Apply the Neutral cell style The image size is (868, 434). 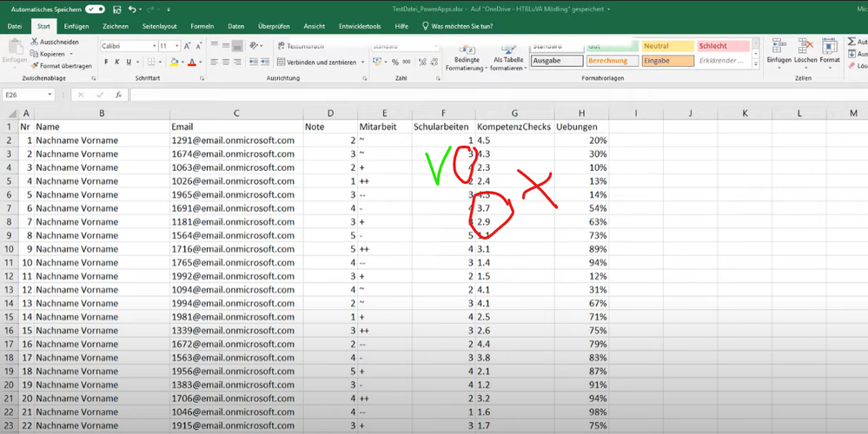pyautogui.click(x=668, y=46)
